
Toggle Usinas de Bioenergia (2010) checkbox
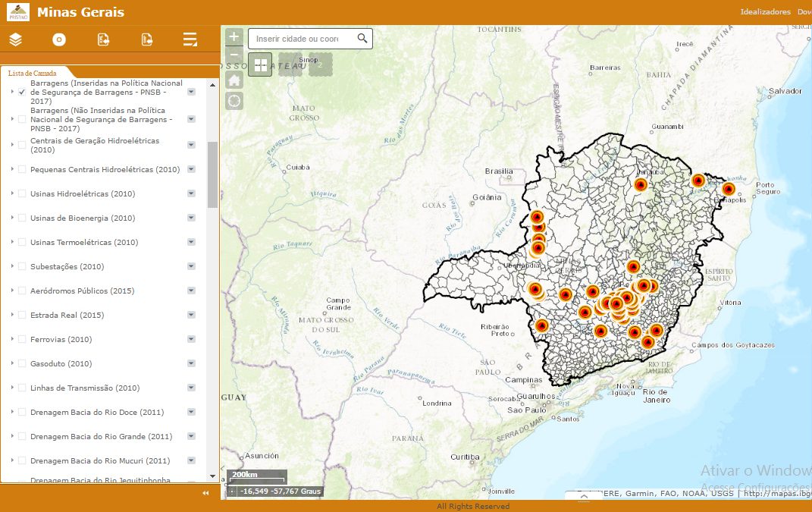(x=22, y=218)
